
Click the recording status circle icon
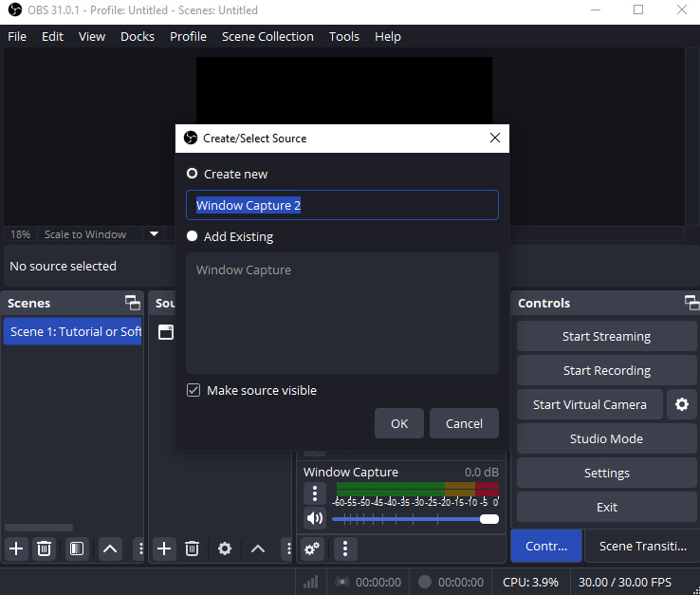pyautogui.click(x=425, y=582)
